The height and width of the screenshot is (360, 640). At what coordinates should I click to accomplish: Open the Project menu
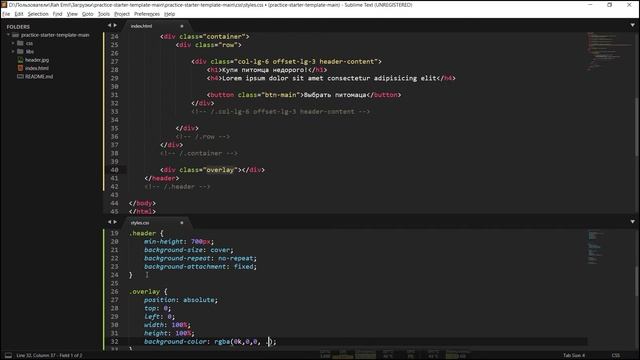122,14
